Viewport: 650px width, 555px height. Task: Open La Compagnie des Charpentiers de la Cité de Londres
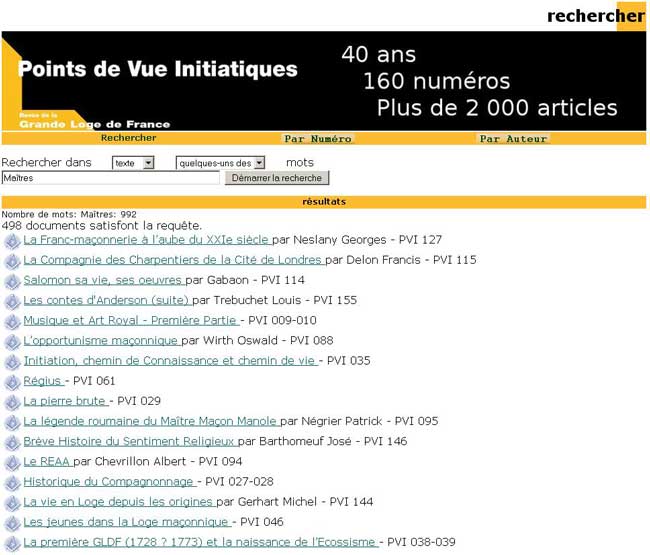pyautogui.click(x=174, y=260)
